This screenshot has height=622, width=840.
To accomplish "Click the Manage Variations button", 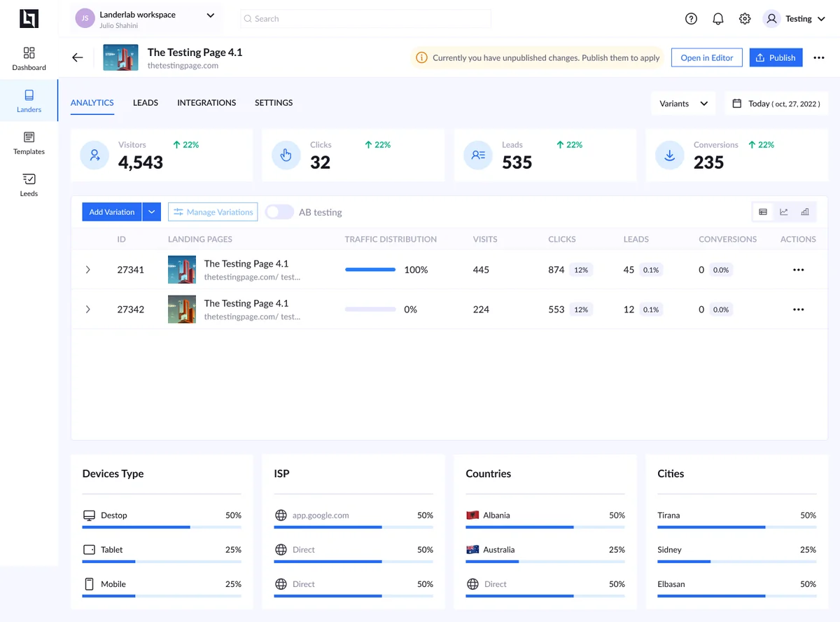I will coord(213,212).
